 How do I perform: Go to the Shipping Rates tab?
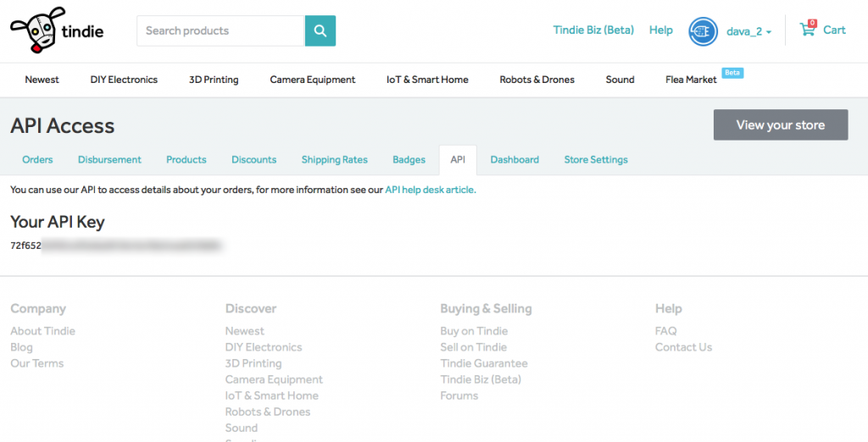point(334,159)
